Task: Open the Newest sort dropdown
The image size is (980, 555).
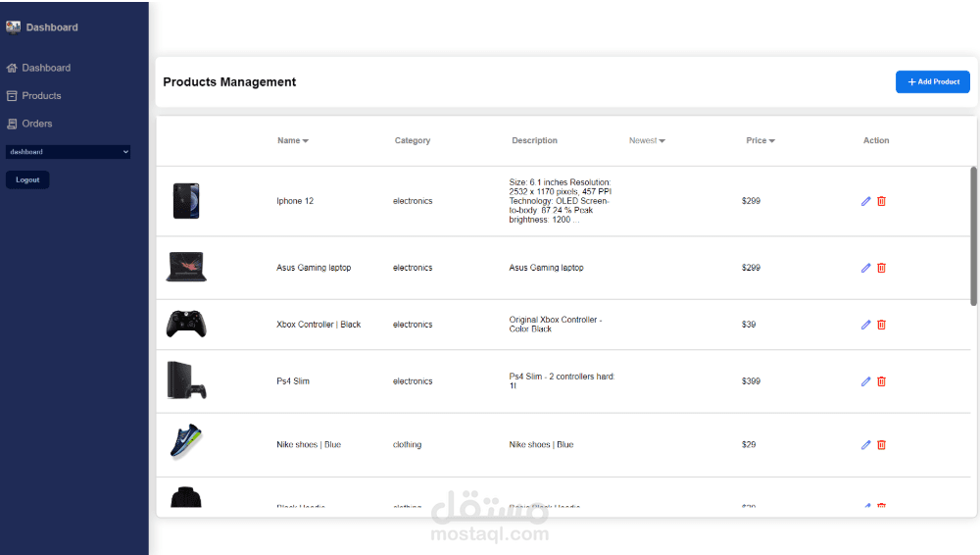Action: click(647, 141)
